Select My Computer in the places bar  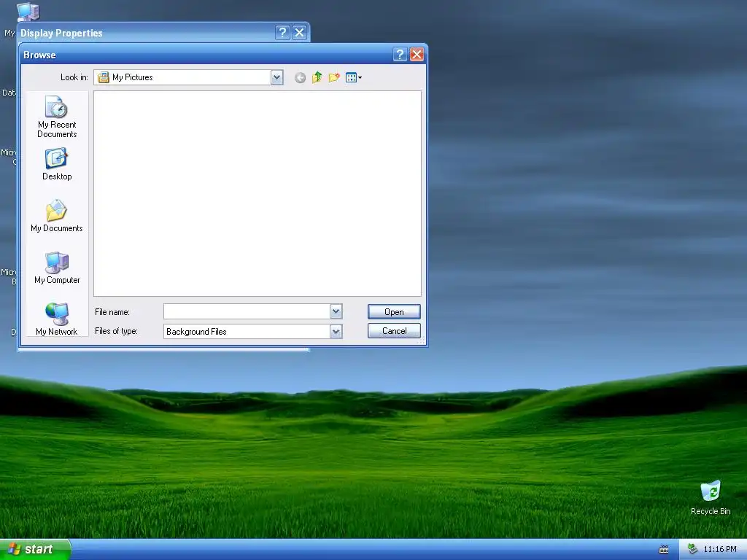point(57,268)
